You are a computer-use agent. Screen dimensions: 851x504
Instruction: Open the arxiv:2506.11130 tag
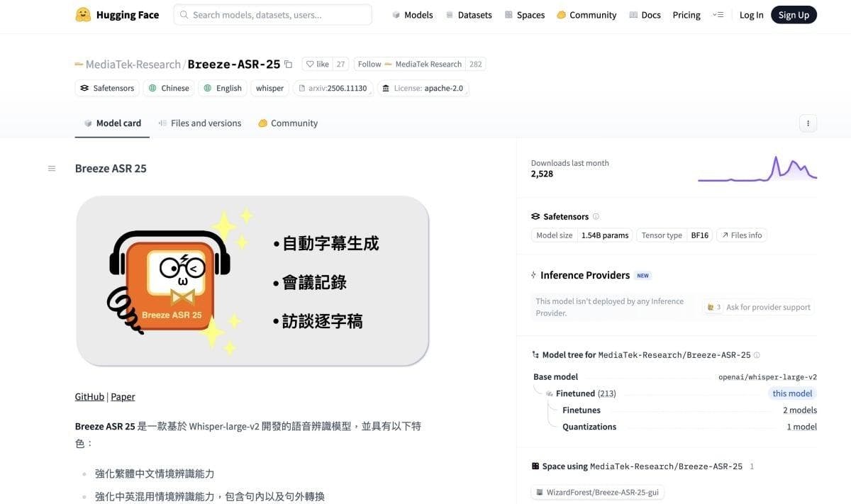[x=333, y=89]
